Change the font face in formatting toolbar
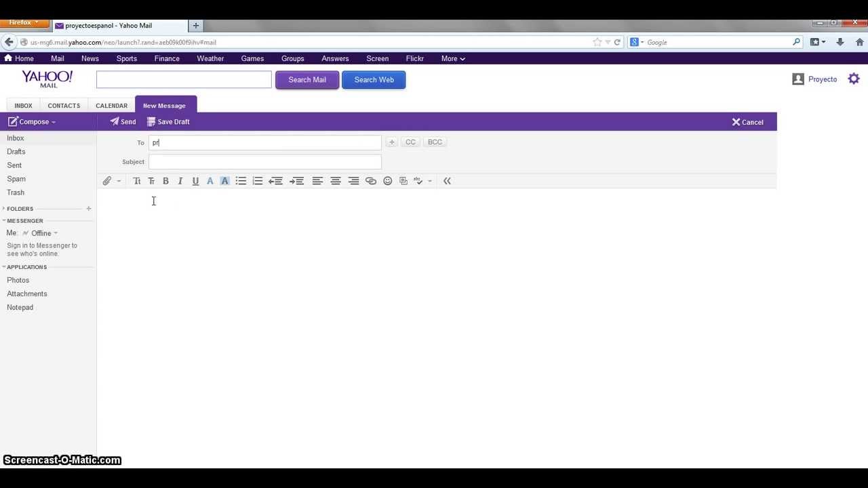868x488 pixels. tap(136, 181)
